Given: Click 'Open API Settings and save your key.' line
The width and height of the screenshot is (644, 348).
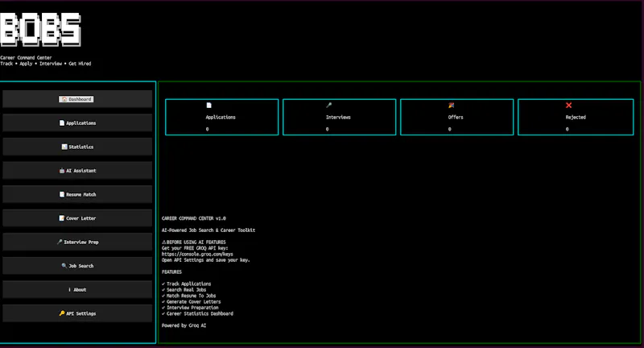Looking at the screenshot, I should point(206,259).
